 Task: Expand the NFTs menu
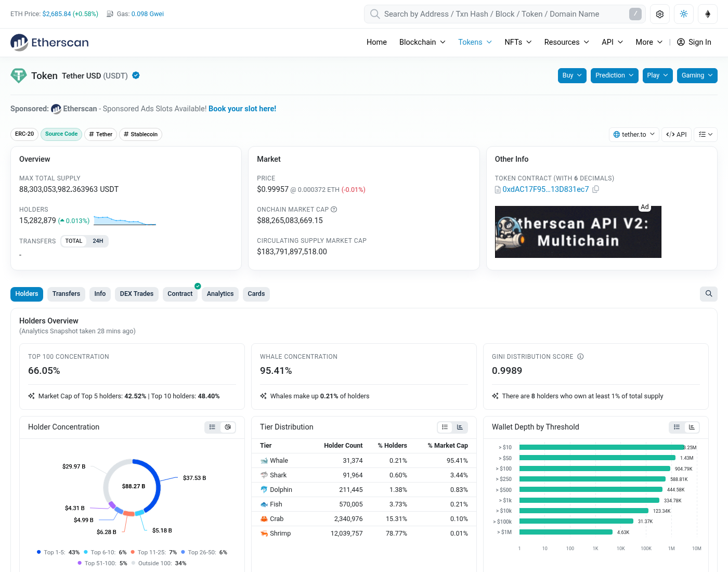tap(518, 42)
